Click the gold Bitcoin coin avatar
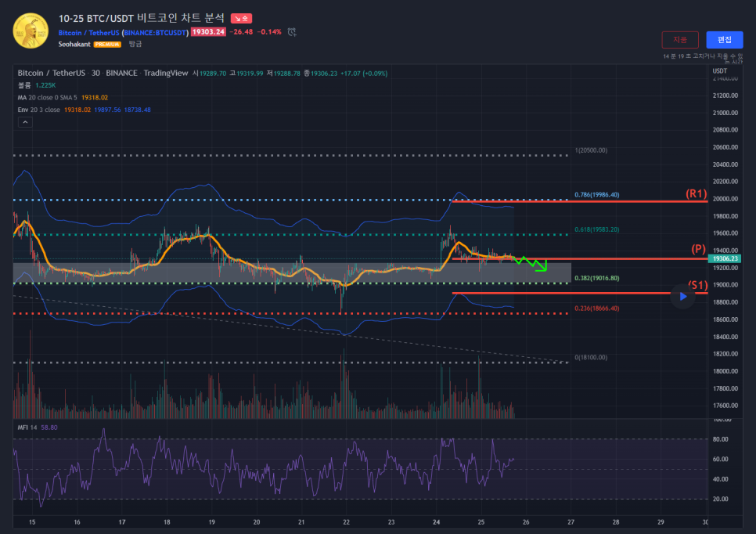The height and width of the screenshot is (534, 756). click(31, 31)
